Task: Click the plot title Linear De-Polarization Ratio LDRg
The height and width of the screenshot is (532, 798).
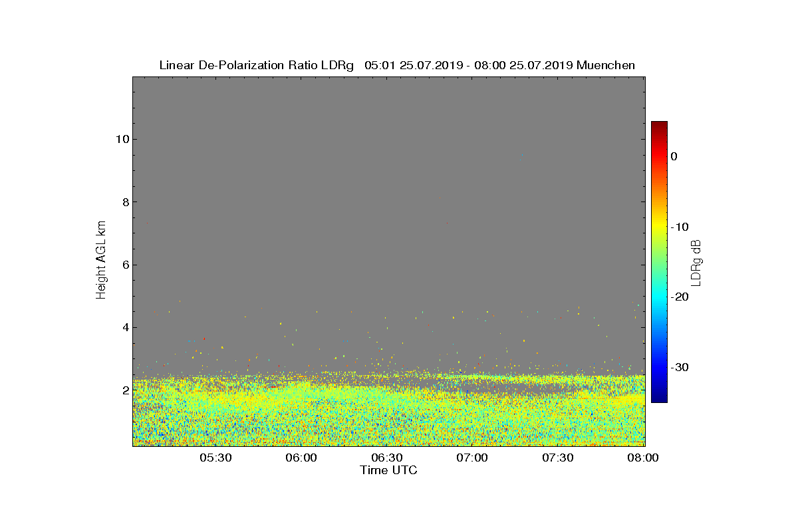Action: tap(257, 65)
